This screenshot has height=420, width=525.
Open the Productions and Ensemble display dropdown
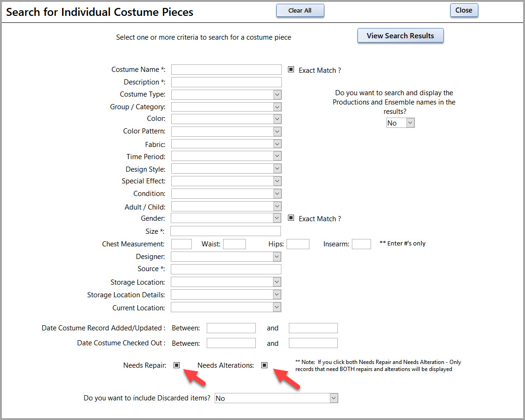click(410, 123)
